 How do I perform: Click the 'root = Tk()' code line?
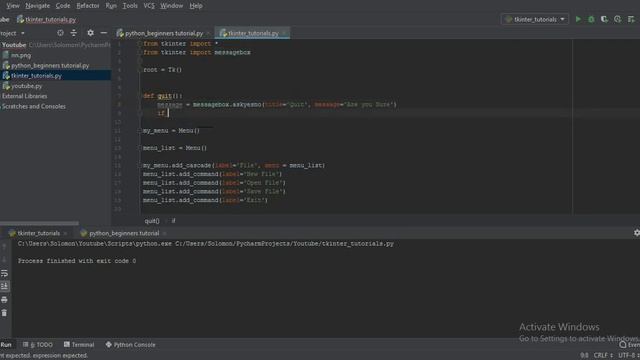[162, 70]
